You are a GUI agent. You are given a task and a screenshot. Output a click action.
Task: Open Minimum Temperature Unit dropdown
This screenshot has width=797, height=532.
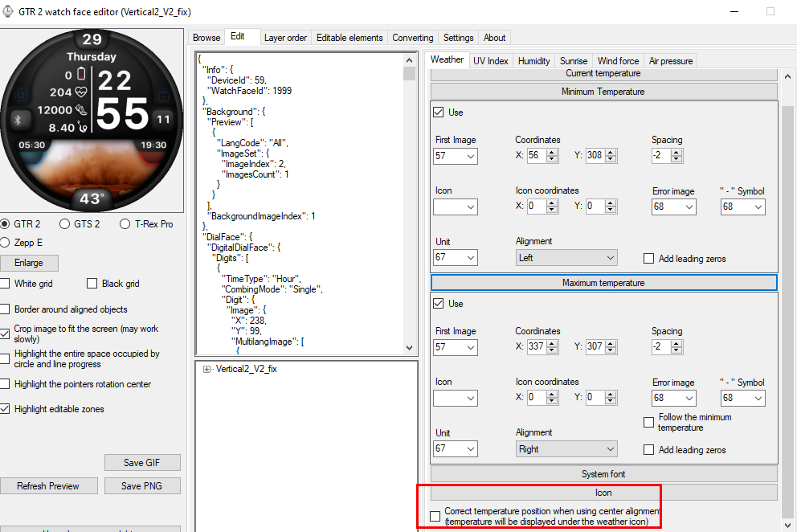pos(471,257)
